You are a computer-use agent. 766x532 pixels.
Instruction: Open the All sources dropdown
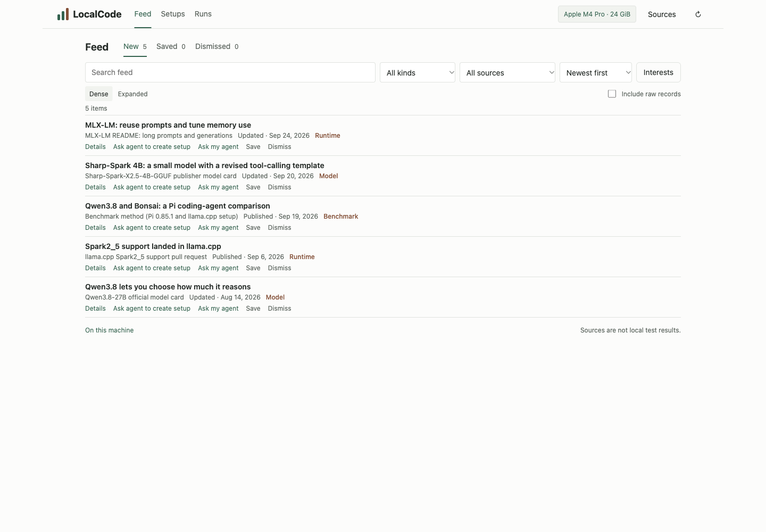tap(507, 72)
